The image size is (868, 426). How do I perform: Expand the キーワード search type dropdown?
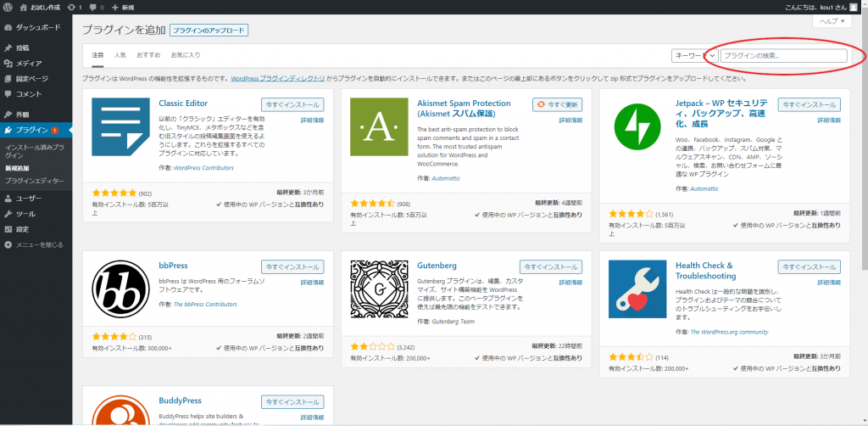pos(695,56)
